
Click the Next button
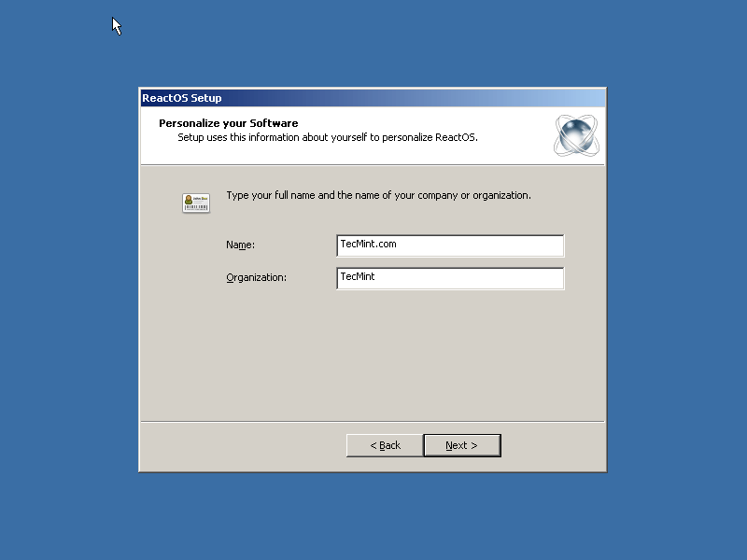[462, 445]
